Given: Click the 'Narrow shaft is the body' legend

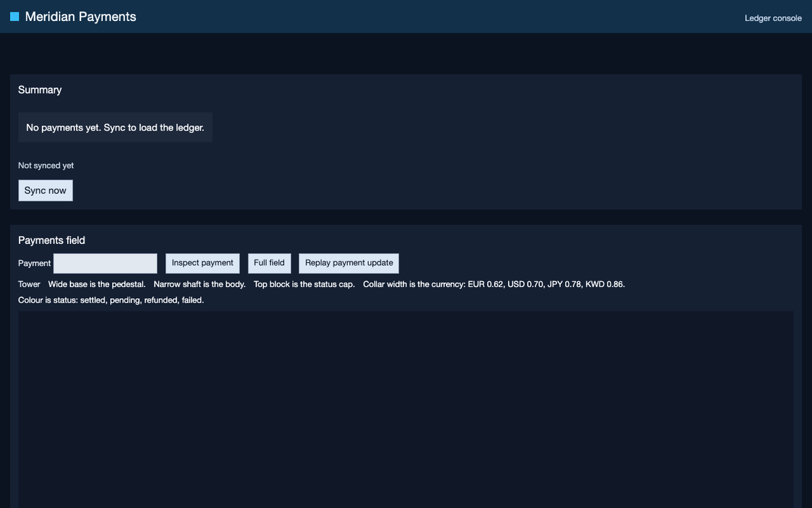Looking at the screenshot, I should click(200, 284).
